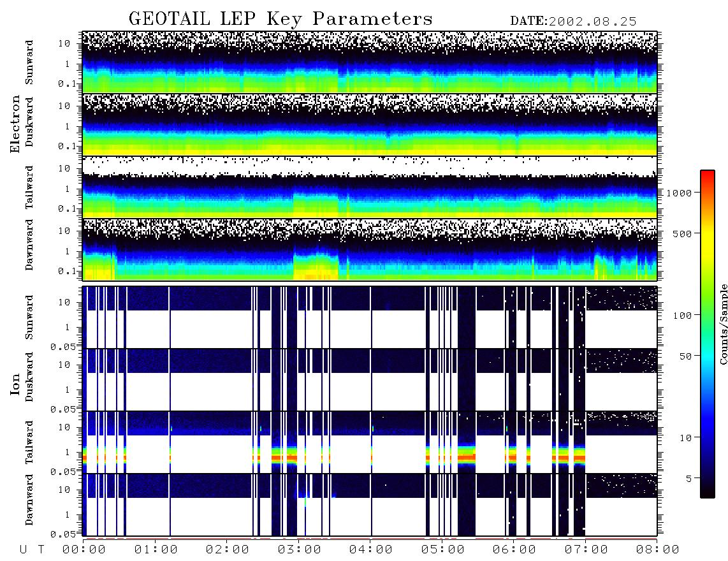Click the rainbow Counts/Sample color bar

(x=708, y=334)
